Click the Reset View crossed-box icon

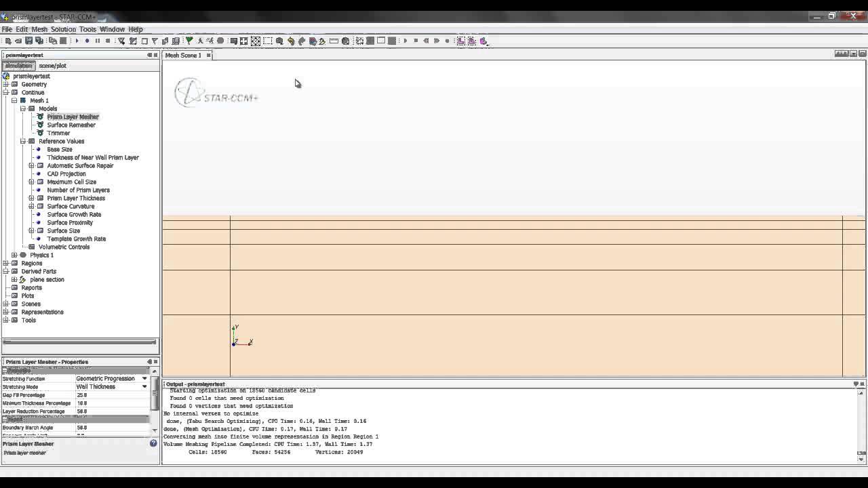[x=256, y=41]
